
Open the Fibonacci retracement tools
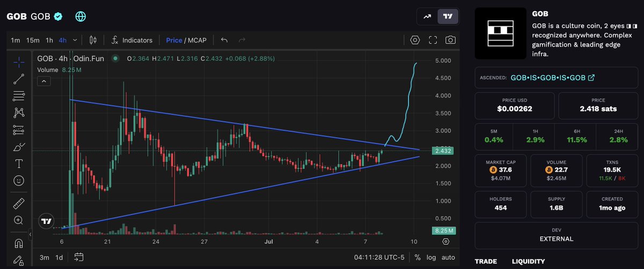[x=19, y=96]
